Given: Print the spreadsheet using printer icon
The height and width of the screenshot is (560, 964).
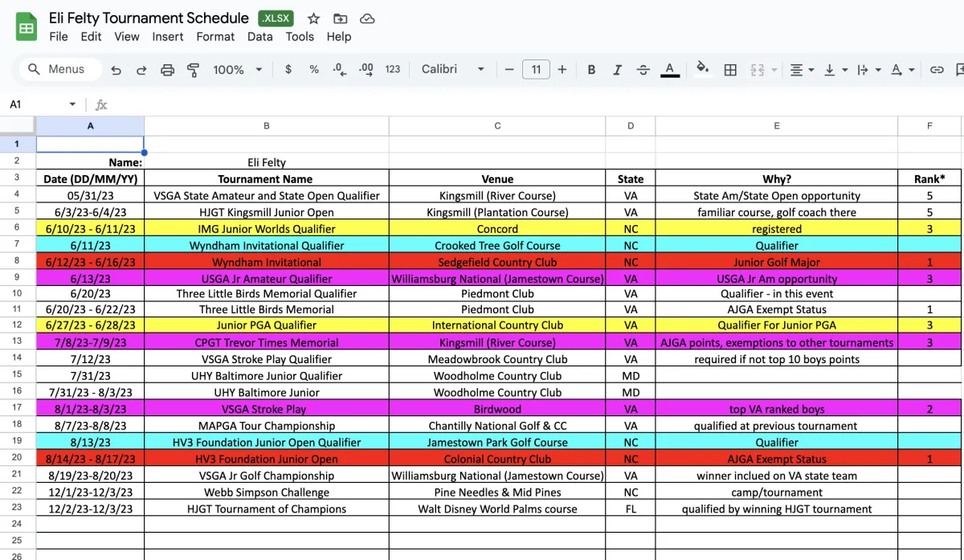Looking at the screenshot, I should (167, 70).
